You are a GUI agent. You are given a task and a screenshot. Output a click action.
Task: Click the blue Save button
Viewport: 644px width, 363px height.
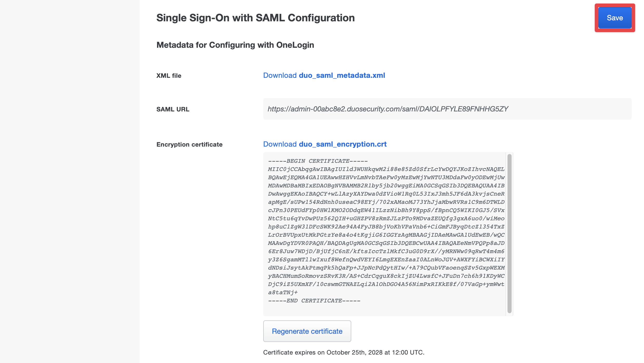coord(614,18)
